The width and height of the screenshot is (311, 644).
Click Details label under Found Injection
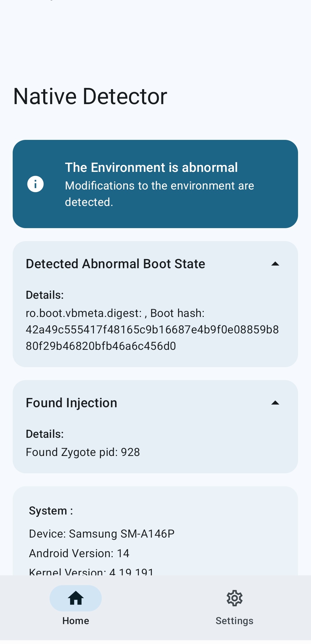click(45, 434)
